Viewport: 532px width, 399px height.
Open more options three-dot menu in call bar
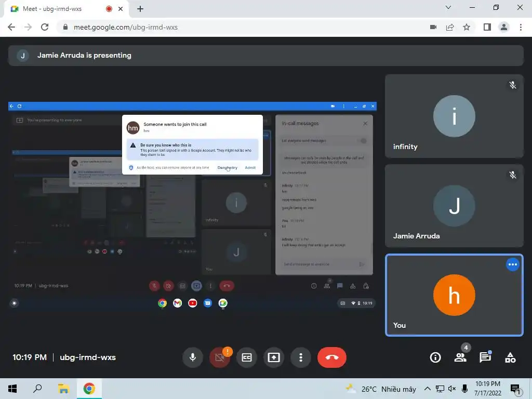[301, 357]
